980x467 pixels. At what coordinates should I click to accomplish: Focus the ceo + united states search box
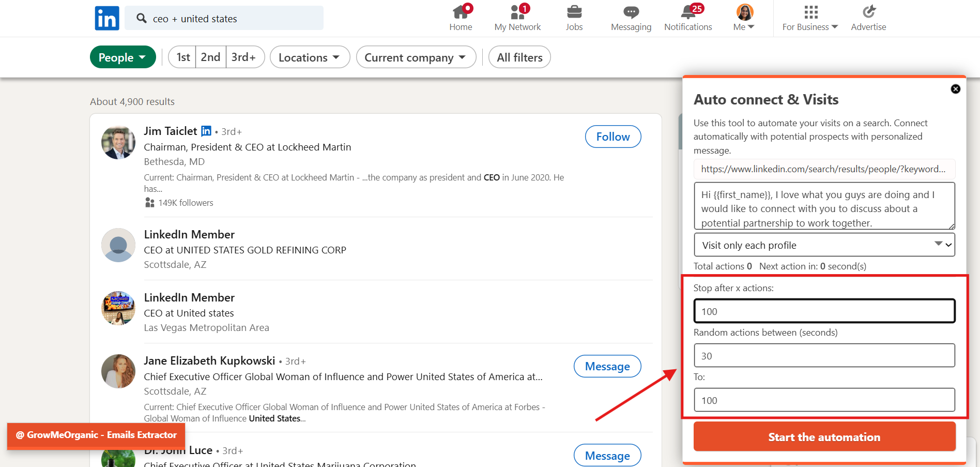click(224, 18)
